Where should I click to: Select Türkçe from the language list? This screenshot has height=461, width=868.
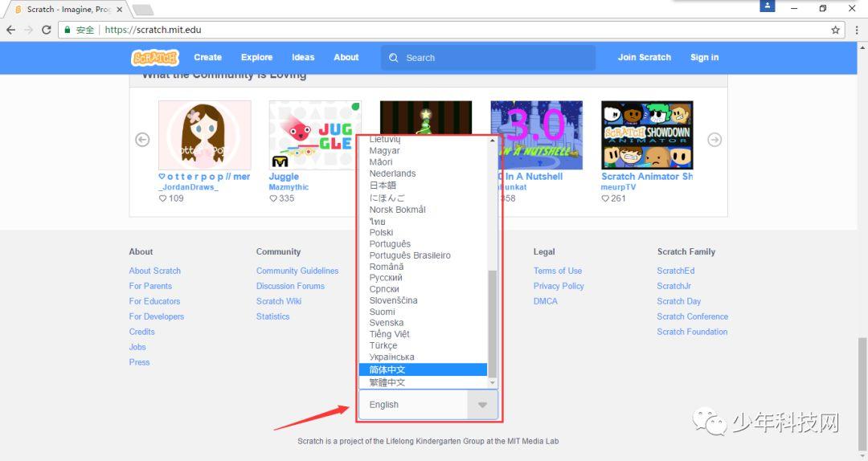(x=423, y=345)
